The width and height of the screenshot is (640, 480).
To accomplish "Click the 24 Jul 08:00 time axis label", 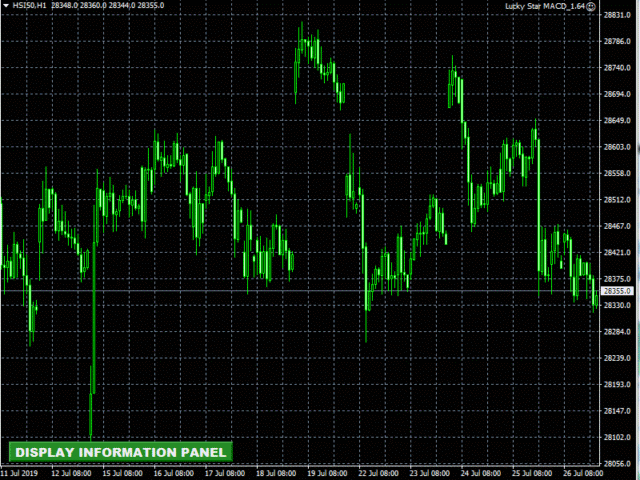I will tap(481, 473).
